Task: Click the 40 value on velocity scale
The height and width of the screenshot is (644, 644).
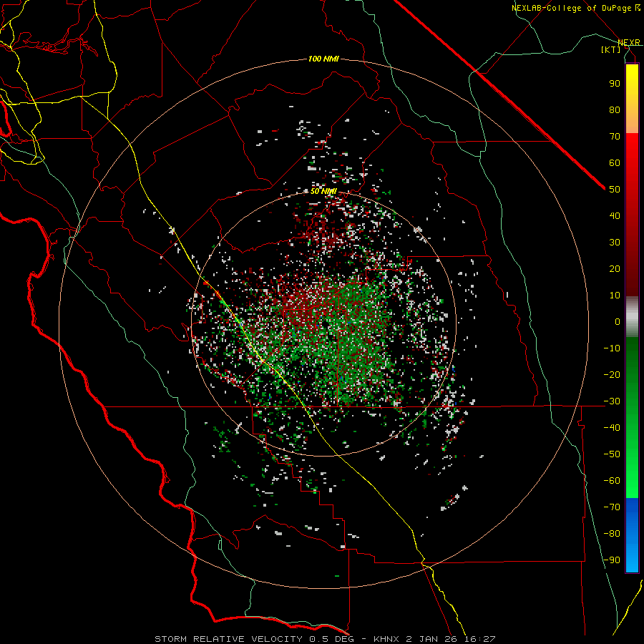Action: tap(615, 216)
